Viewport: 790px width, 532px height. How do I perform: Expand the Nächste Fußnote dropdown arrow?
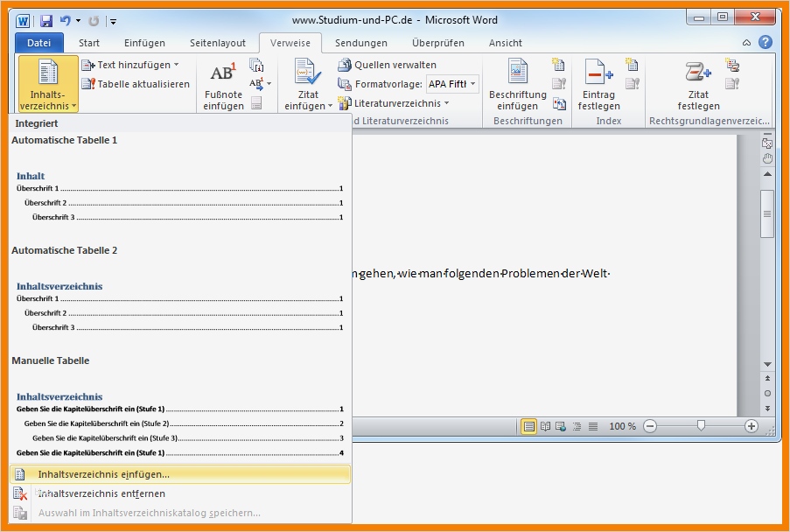(x=269, y=83)
